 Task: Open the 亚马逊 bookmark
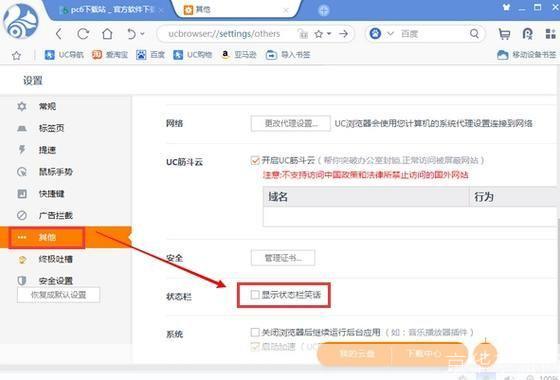pos(239,55)
